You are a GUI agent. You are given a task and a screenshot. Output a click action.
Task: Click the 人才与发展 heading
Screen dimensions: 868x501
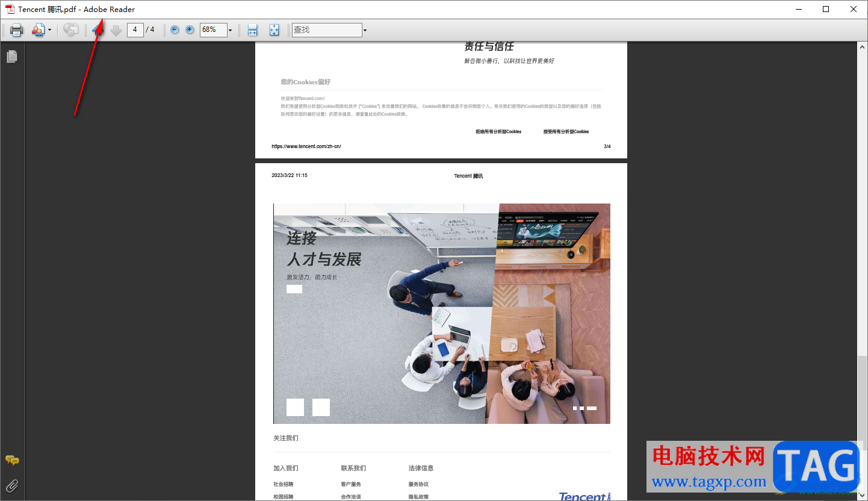coord(324,260)
